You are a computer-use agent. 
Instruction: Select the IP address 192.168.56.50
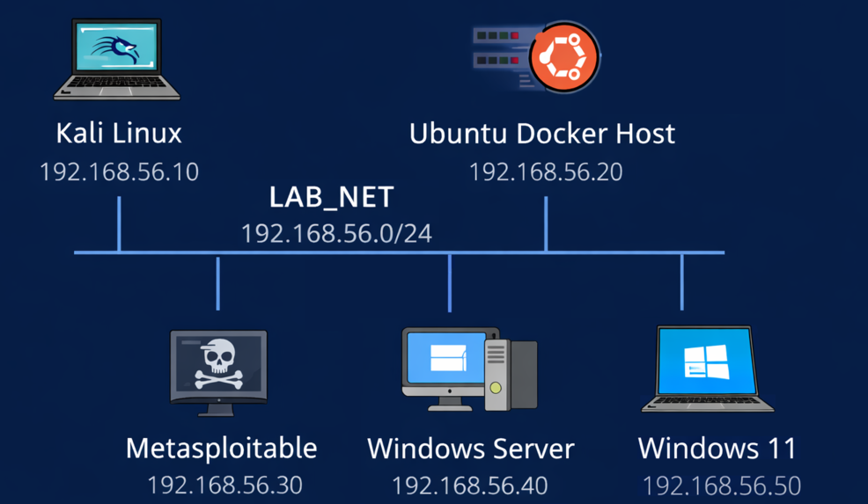(721, 487)
